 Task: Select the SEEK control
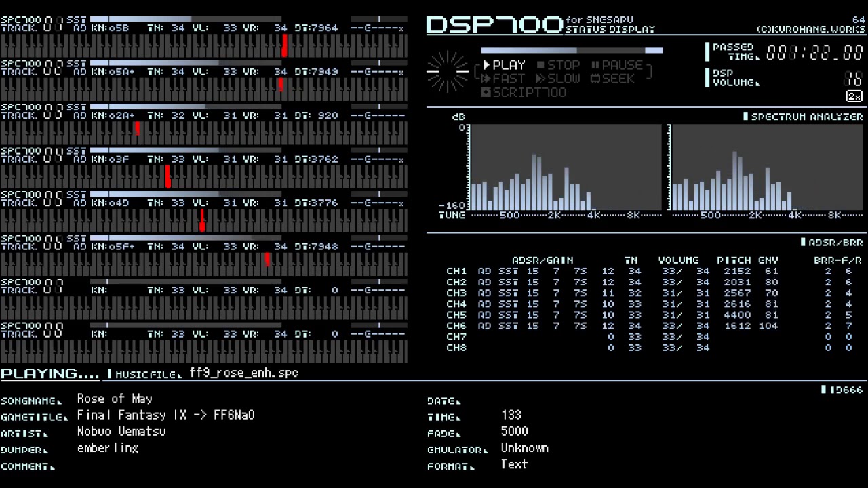click(x=612, y=79)
